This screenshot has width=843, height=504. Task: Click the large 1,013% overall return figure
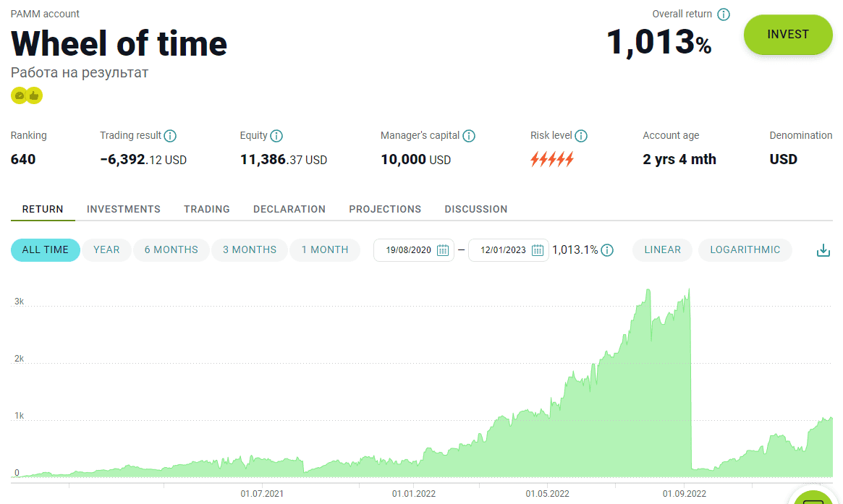[x=659, y=42]
